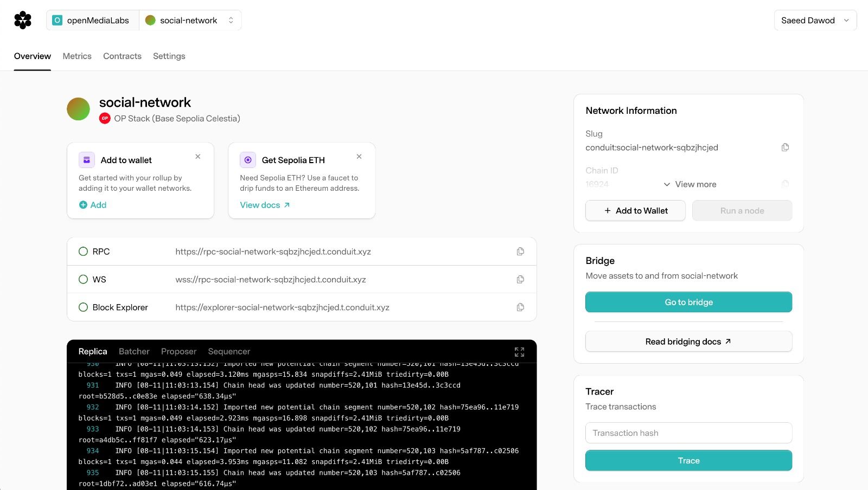
Task: Click the Add link with plus icon
Action: click(x=93, y=205)
